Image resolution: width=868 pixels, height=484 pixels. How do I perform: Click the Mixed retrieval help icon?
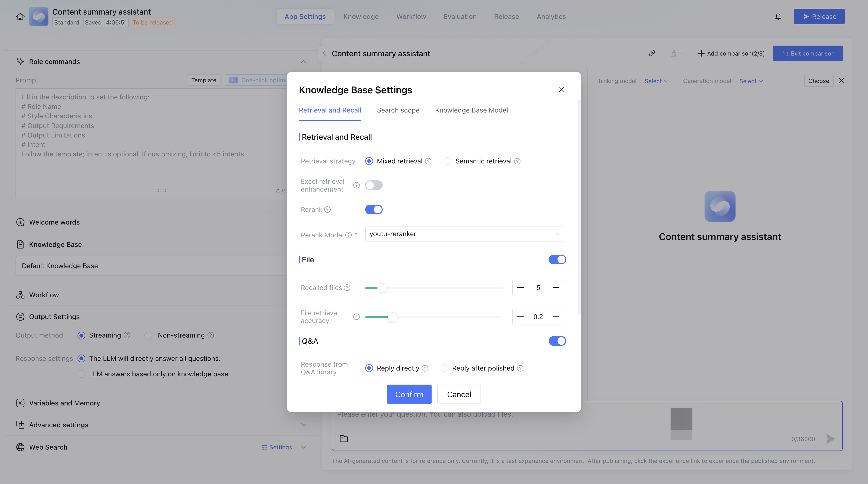[x=428, y=161]
